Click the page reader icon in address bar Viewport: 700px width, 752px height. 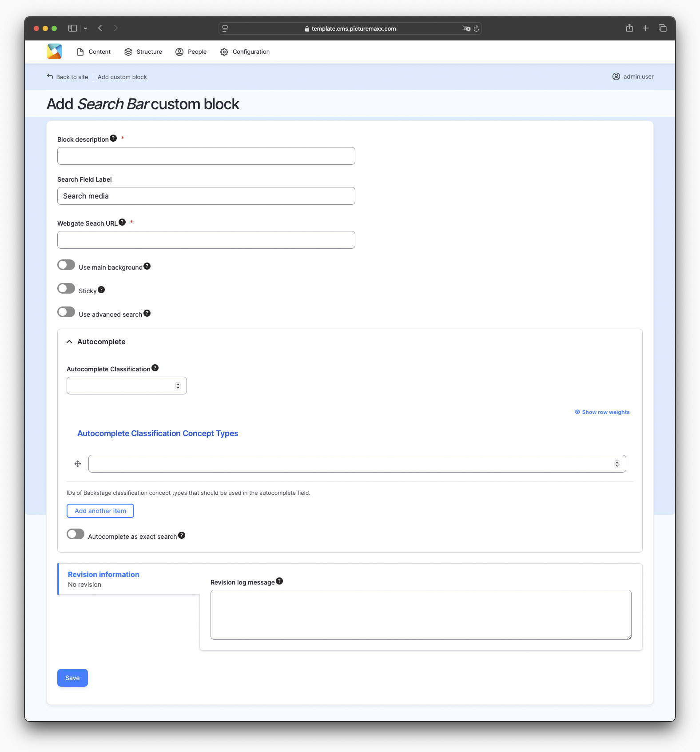click(225, 28)
